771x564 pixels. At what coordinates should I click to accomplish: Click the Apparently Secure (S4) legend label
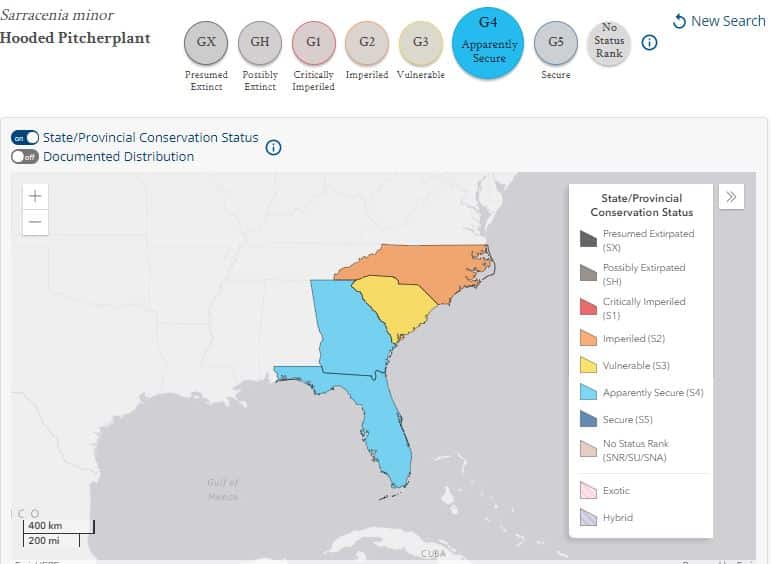653,392
